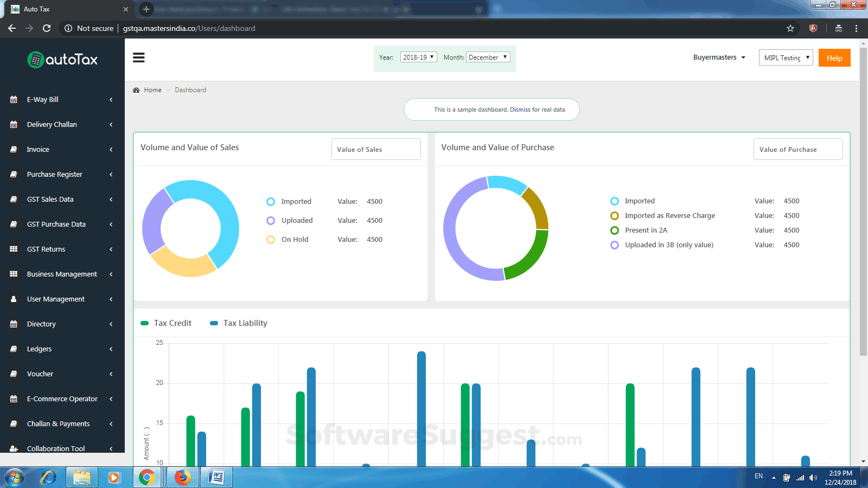Click the User Management person icon
This screenshot has width=868, height=488.
pos(14,299)
